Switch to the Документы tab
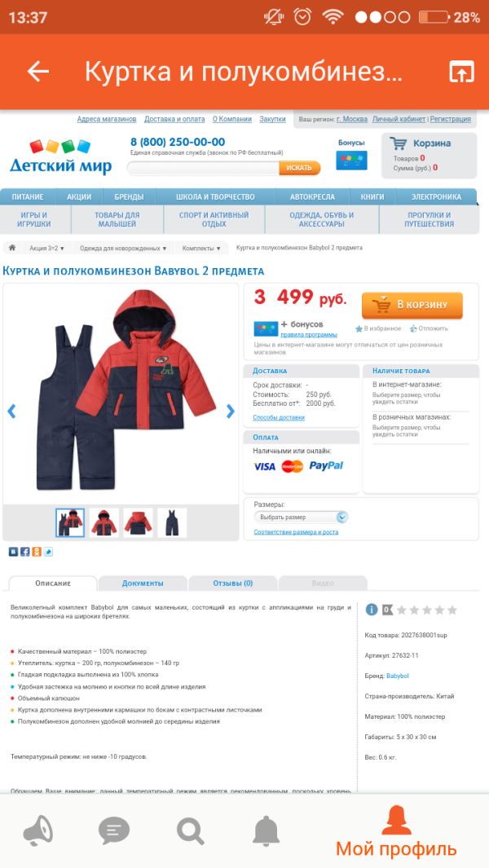489x868 pixels. point(143,583)
